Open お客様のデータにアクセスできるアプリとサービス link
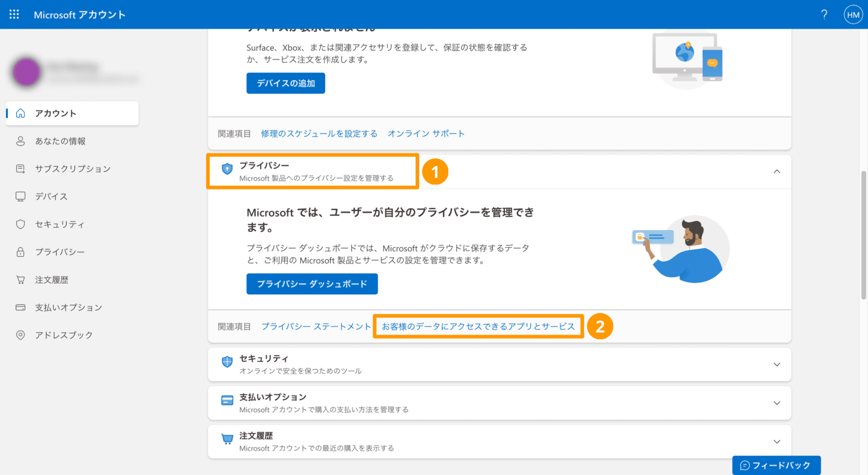Image resolution: width=868 pixels, height=475 pixels. tap(478, 327)
